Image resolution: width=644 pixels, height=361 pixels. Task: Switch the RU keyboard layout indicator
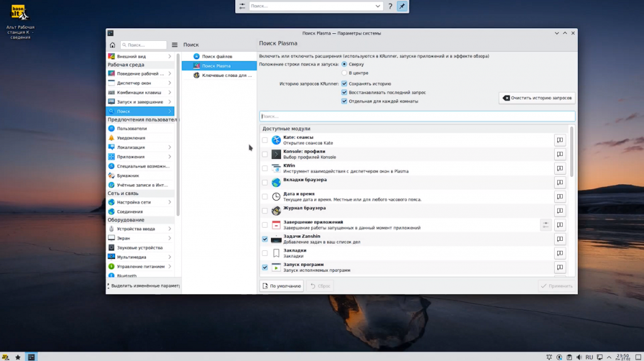589,357
